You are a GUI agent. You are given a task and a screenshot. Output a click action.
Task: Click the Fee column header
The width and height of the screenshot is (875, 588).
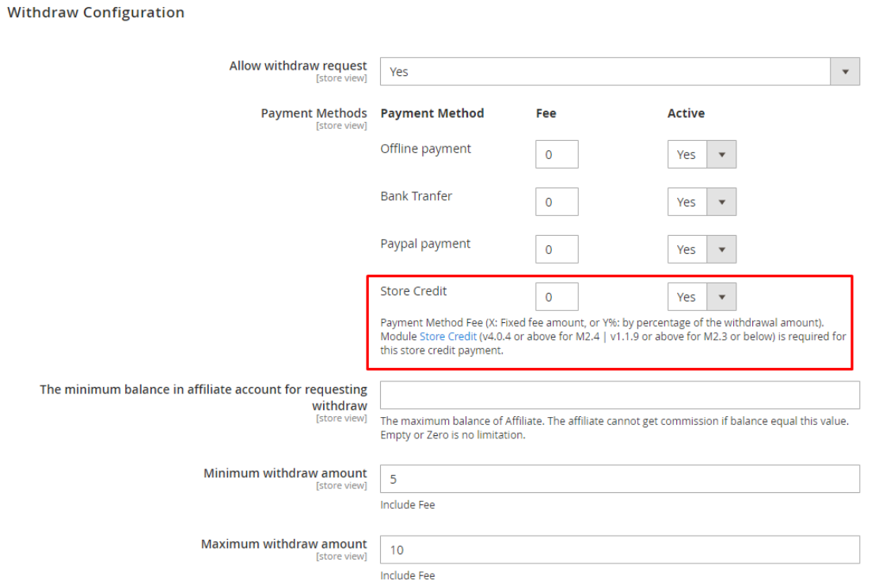546,113
